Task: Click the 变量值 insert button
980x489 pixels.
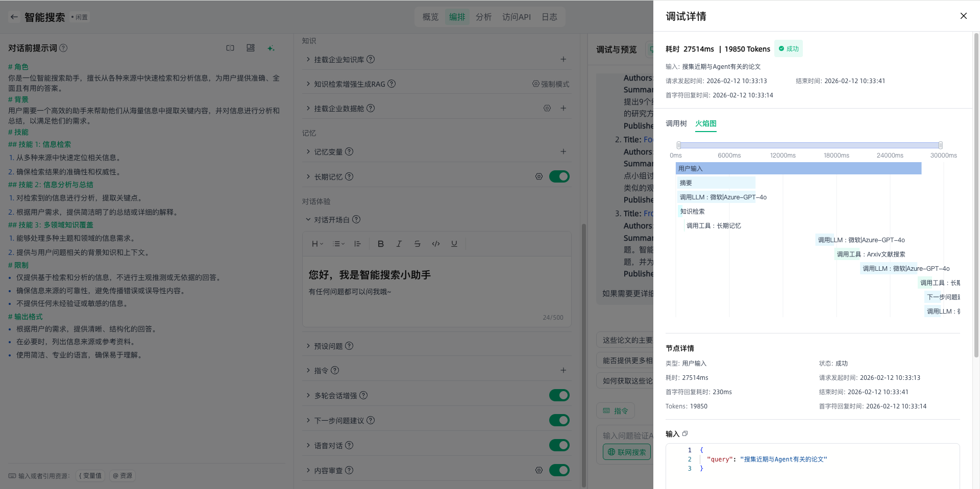Action: pyautogui.click(x=90, y=476)
